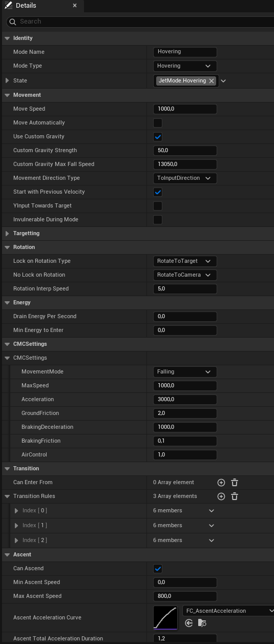Open Index [ 2 ] element options chevron
The height and width of the screenshot is (644, 274).
(x=212, y=541)
